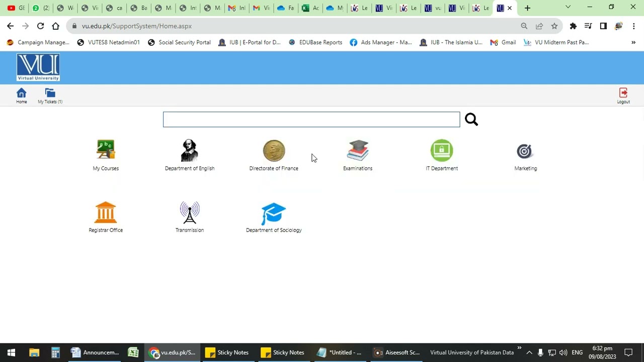Switch to Untitled Notepad taskbar item
Image resolution: width=644 pixels, height=362 pixels.
point(339,352)
